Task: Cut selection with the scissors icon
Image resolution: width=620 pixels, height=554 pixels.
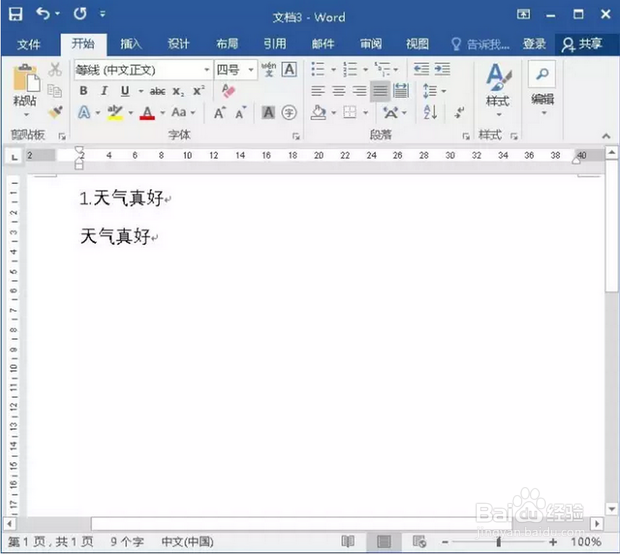Action: pos(55,70)
